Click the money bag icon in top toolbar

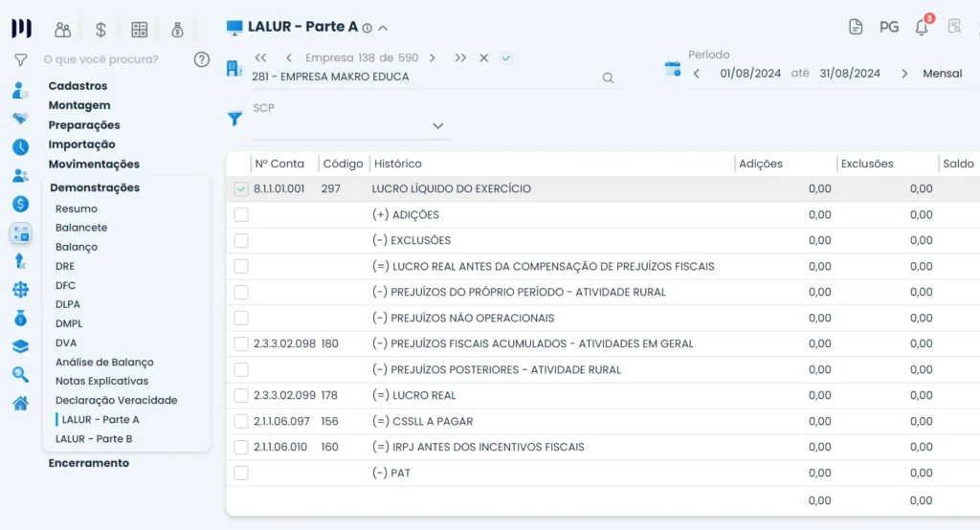[x=177, y=30]
